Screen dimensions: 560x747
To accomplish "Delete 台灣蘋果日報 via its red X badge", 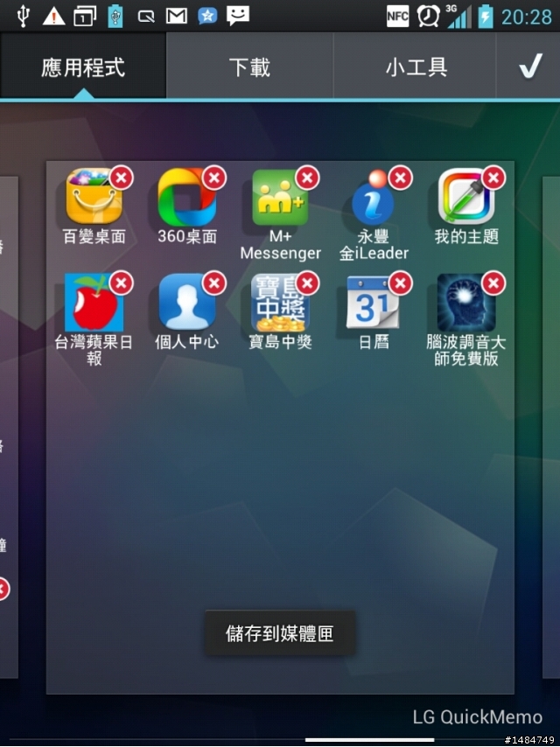I will click(x=122, y=283).
